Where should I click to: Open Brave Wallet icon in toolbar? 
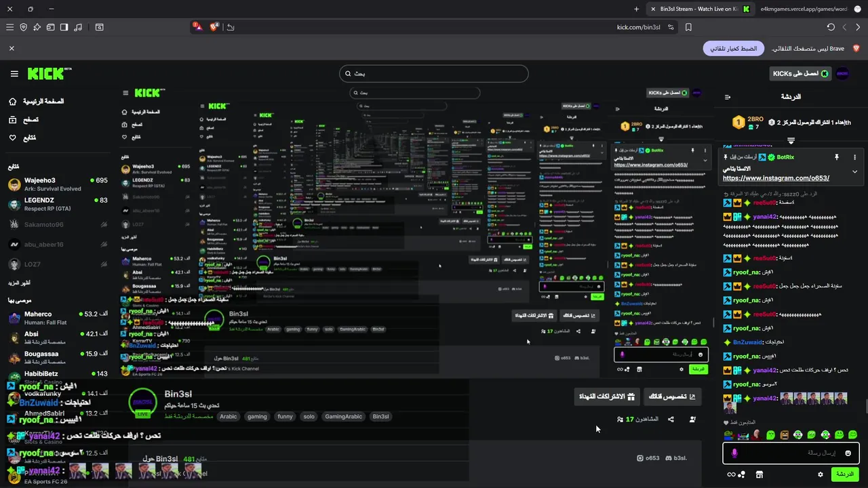pyautogui.click(x=50, y=27)
